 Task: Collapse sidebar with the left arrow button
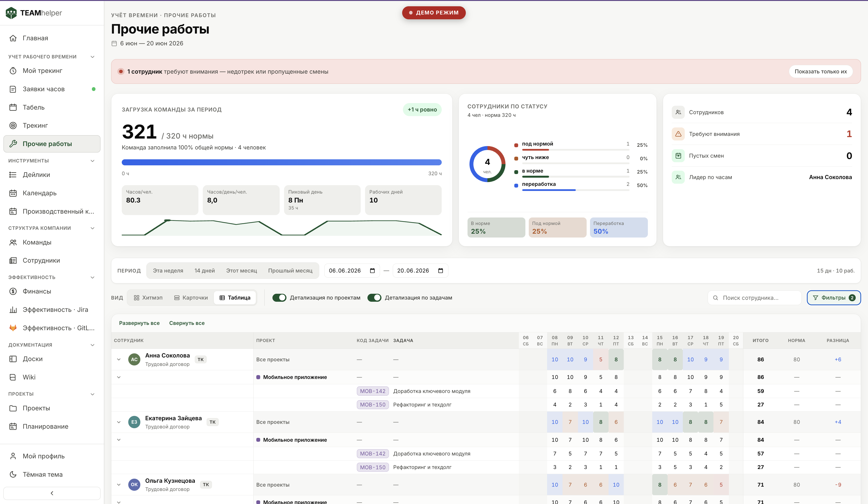tap(52, 493)
